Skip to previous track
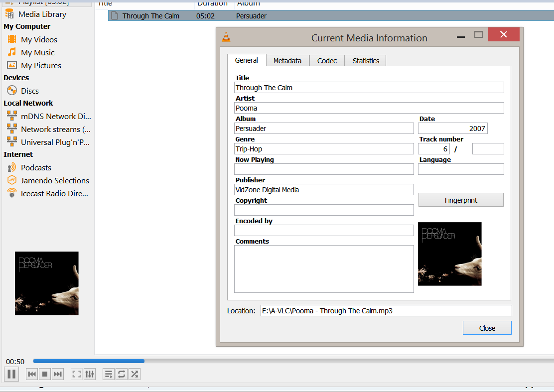The image size is (554, 392). click(x=32, y=374)
